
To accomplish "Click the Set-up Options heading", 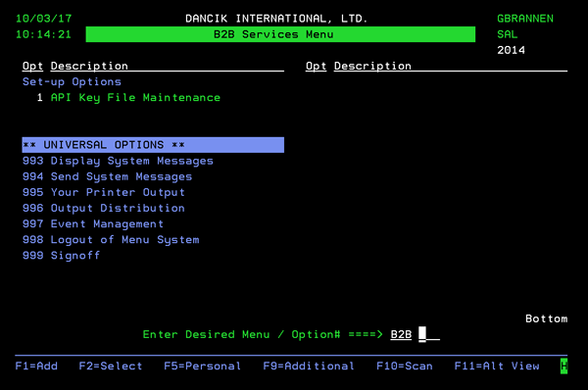I will tap(72, 82).
